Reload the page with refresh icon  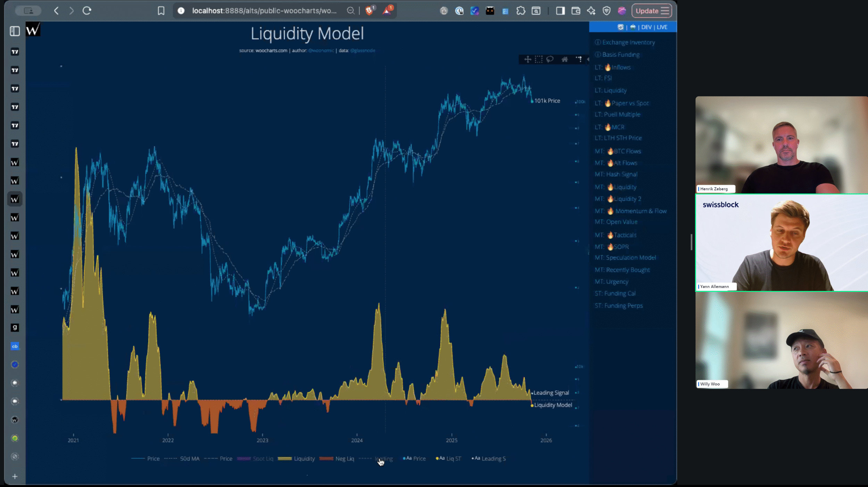(87, 11)
